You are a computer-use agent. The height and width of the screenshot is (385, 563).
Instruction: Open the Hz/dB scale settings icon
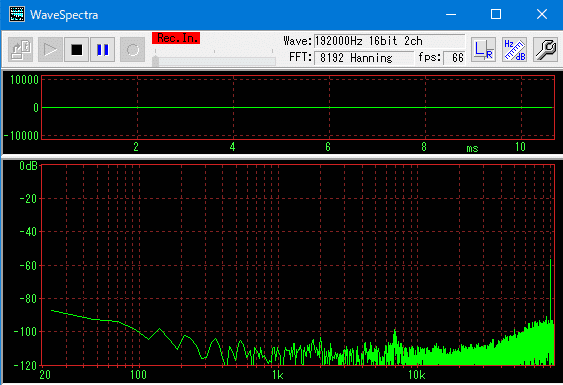click(x=515, y=50)
